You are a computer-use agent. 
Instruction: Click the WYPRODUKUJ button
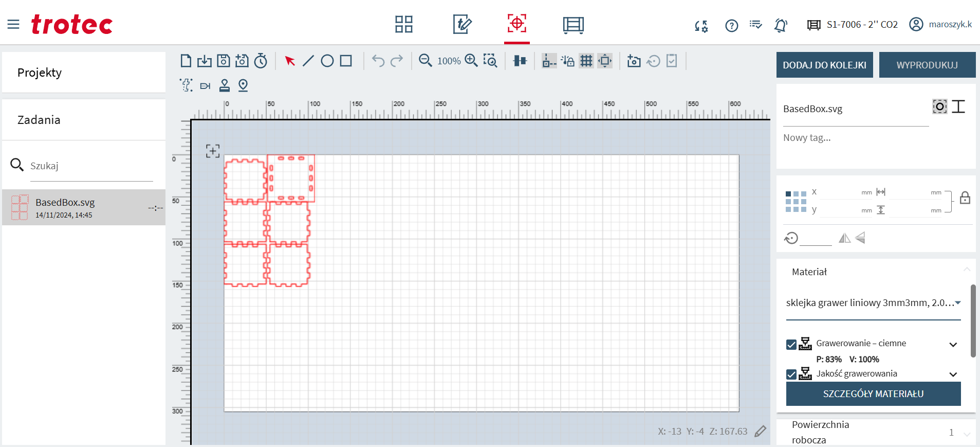[x=927, y=65]
